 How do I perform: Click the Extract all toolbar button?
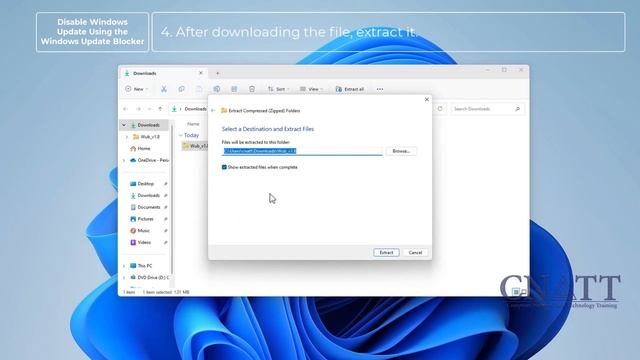[x=350, y=89]
